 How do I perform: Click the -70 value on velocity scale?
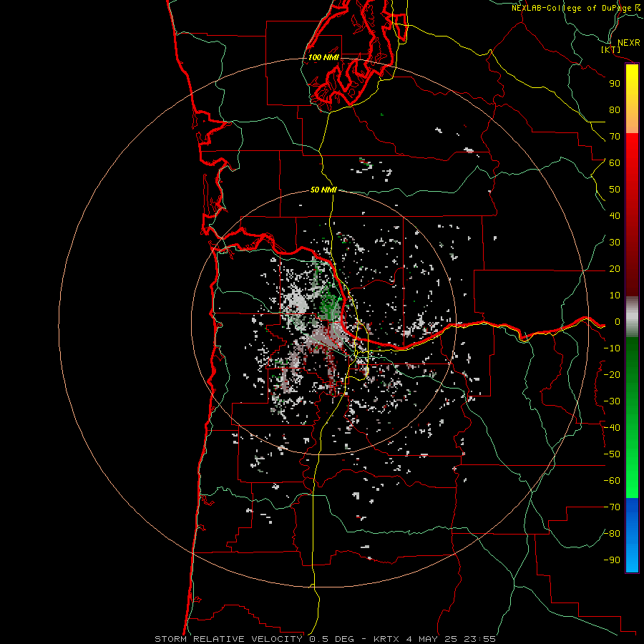coord(612,507)
